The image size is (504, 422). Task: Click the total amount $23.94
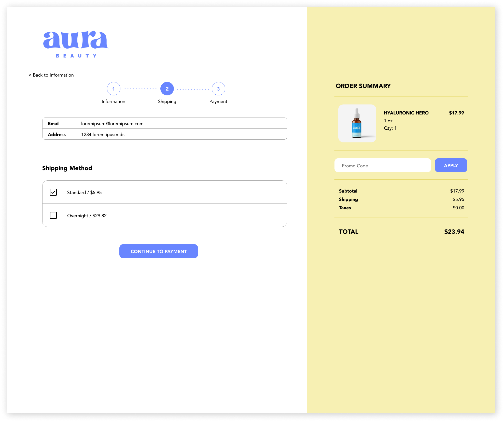pos(454,232)
